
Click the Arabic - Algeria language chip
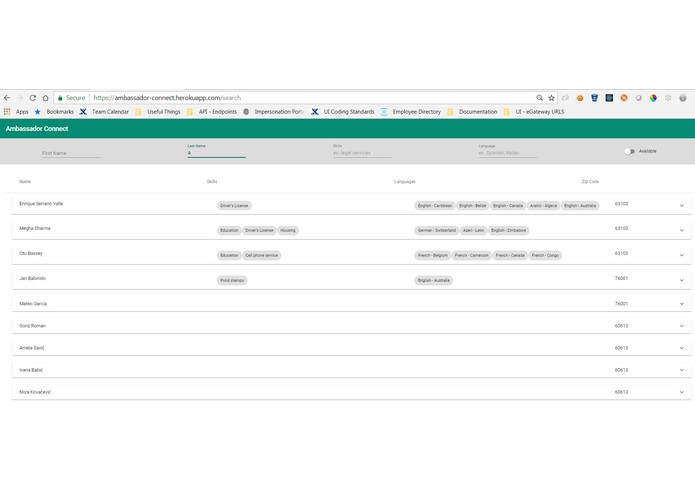click(543, 206)
